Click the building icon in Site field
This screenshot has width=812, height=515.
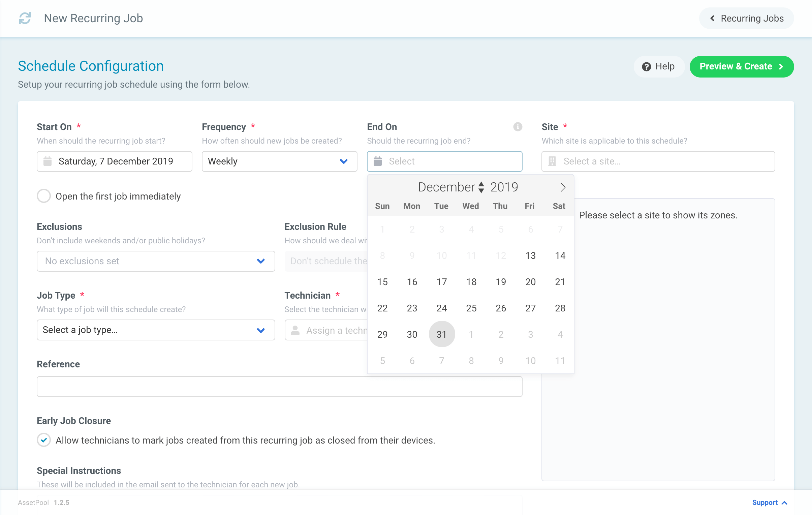[552, 161]
